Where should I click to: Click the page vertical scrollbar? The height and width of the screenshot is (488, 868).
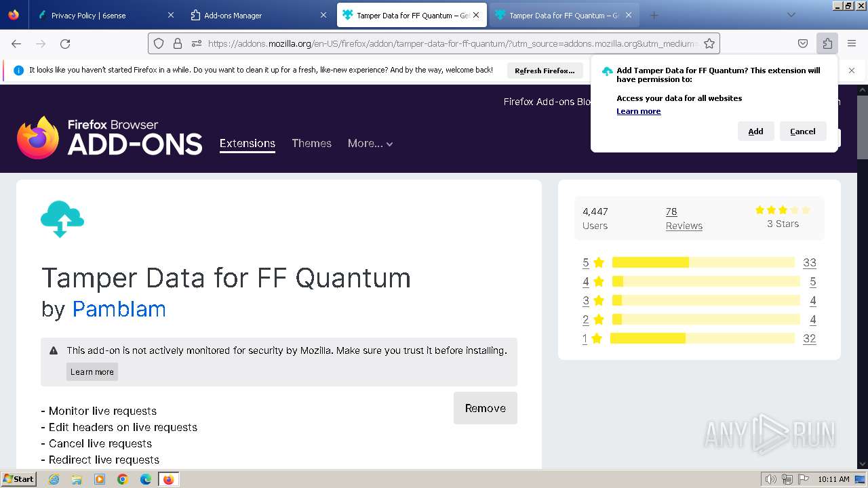click(863, 276)
